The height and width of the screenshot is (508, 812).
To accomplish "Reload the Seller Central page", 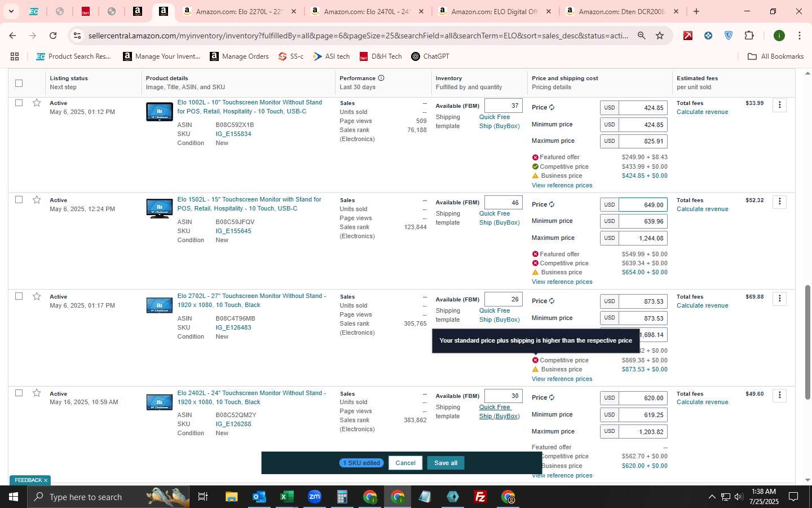I will tap(53, 36).
